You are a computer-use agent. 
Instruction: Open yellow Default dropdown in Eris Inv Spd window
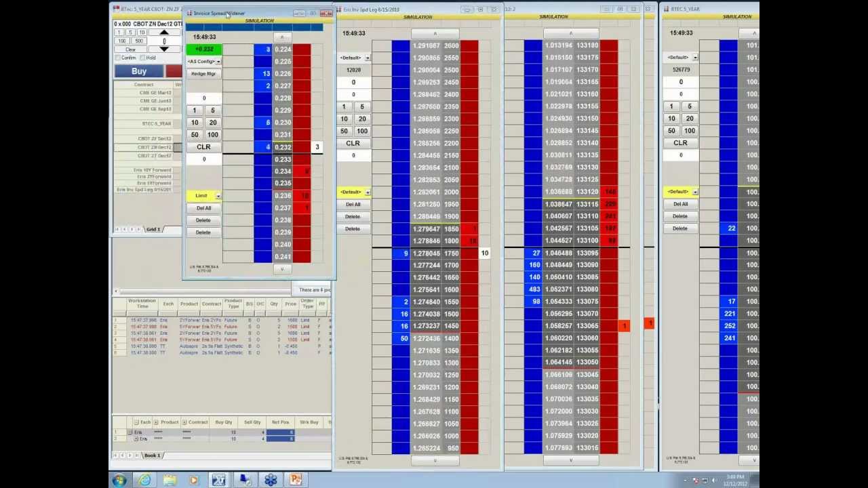(x=368, y=192)
